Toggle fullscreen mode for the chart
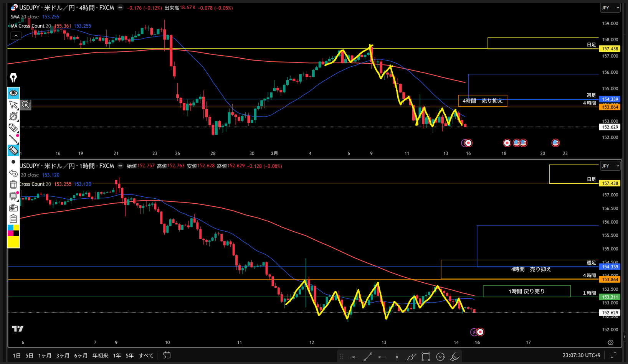 (x=613, y=355)
